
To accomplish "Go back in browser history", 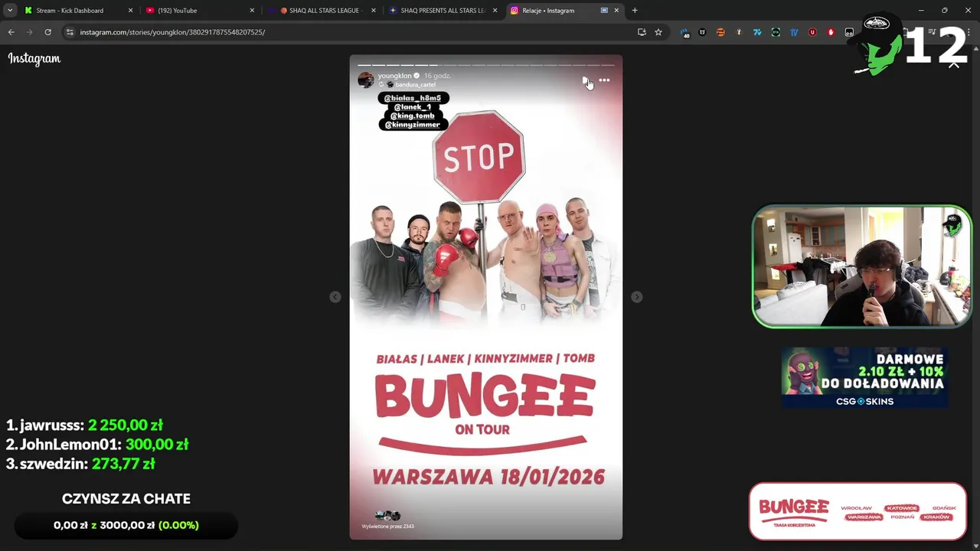I will [11, 32].
